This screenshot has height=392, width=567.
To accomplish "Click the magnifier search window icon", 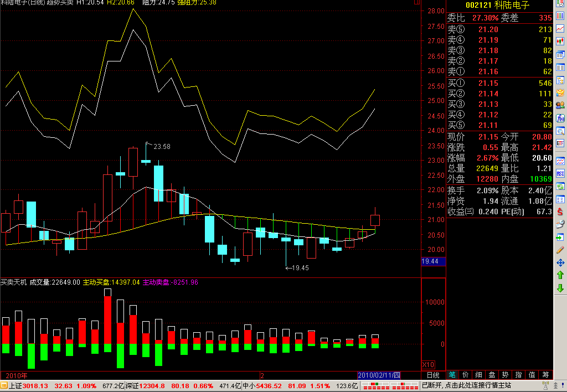I will click(x=560, y=131).
